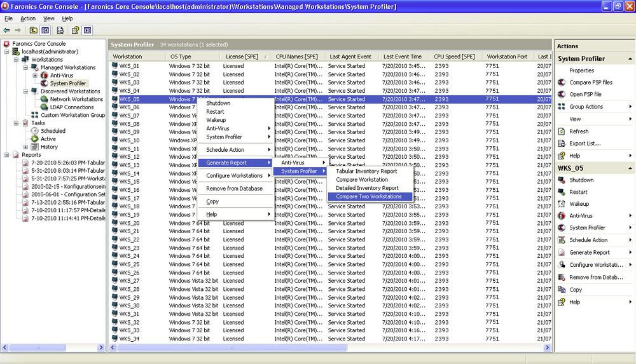Screen dimensions: 636x364
Task: Click Open FSP file icon in Actions
Action: pos(562,94)
